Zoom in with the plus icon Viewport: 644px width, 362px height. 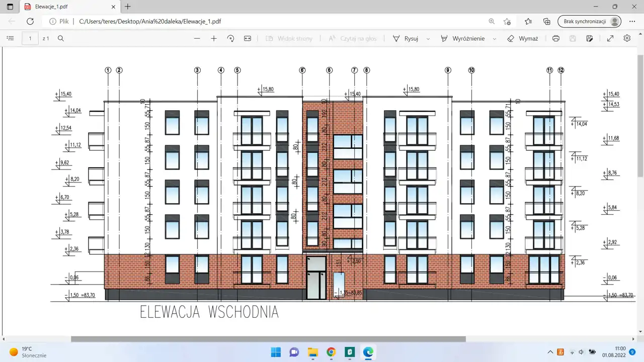tap(214, 38)
